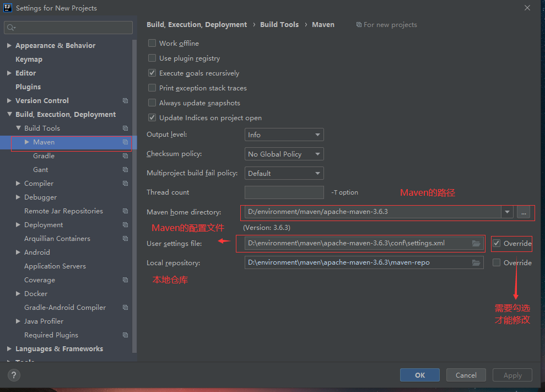Select Android in the settings tree

37,253
